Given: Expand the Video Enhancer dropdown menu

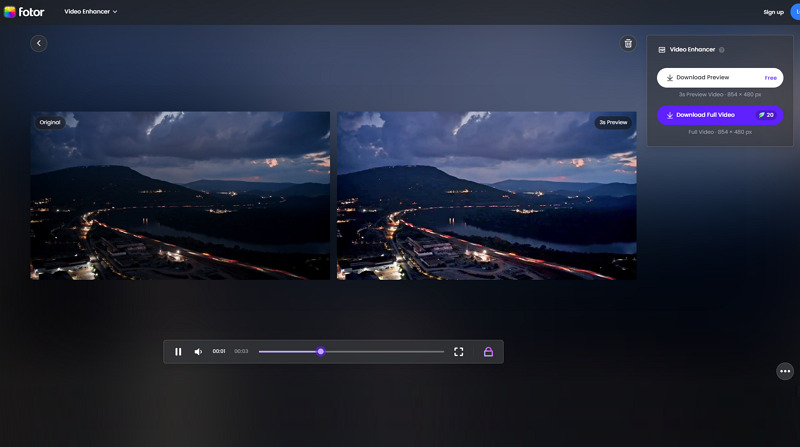Looking at the screenshot, I should click(91, 12).
